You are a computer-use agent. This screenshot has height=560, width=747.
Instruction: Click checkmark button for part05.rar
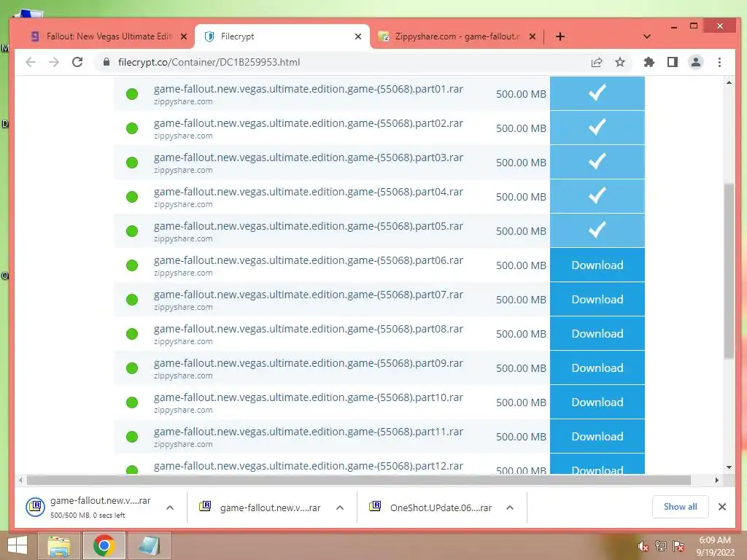(x=597, y=230)
